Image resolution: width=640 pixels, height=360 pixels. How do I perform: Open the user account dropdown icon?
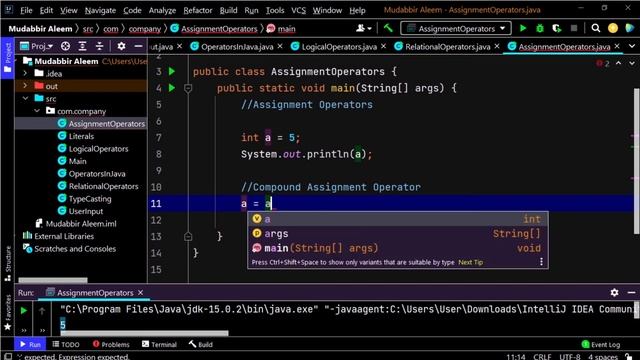coord(363,28)
